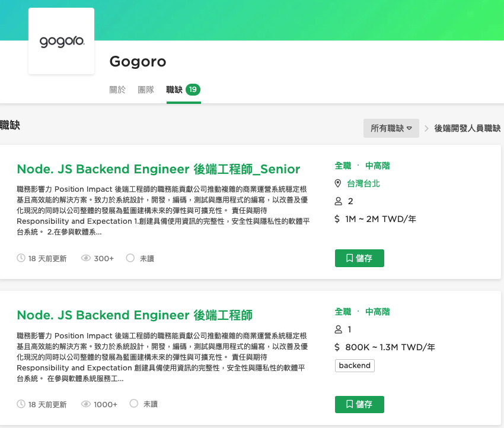
Task: Toggle the 未讀 radio on the second job
Action: pos(134,403)
